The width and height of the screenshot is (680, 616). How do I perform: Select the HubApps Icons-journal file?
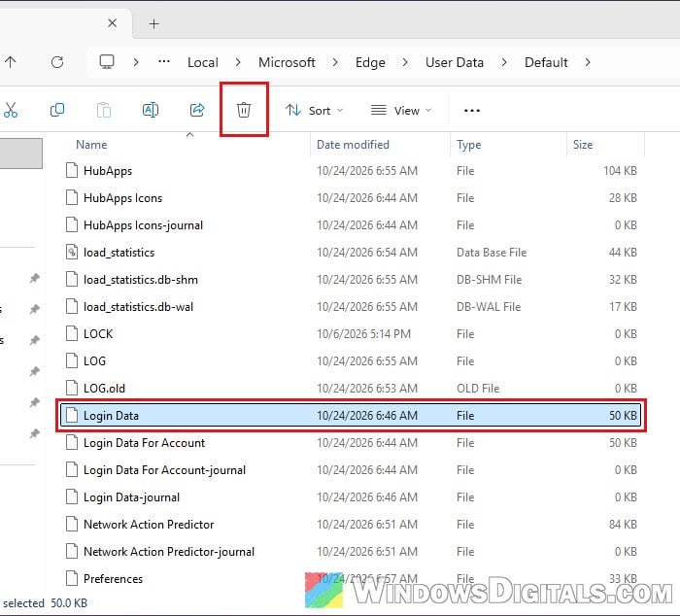352,225
